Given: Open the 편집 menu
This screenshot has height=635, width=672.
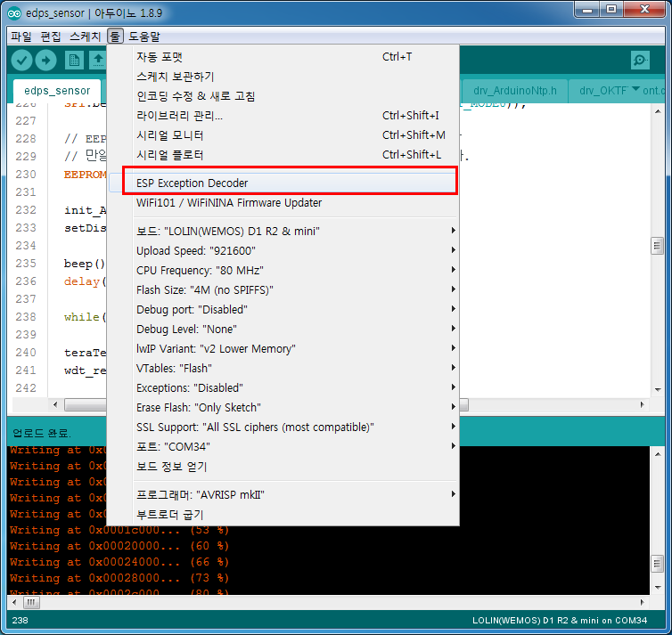Looking at the screenshot, I should point(51,37).
